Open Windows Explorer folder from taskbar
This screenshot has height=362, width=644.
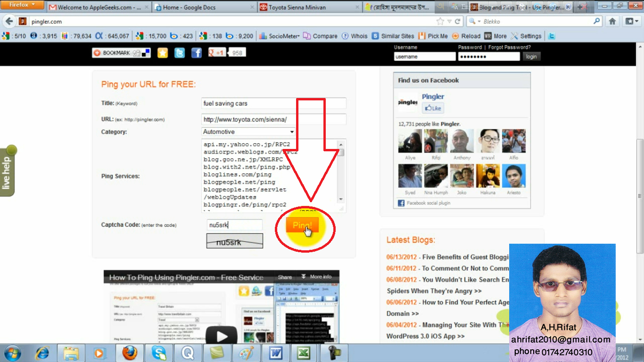coord(71,353)
